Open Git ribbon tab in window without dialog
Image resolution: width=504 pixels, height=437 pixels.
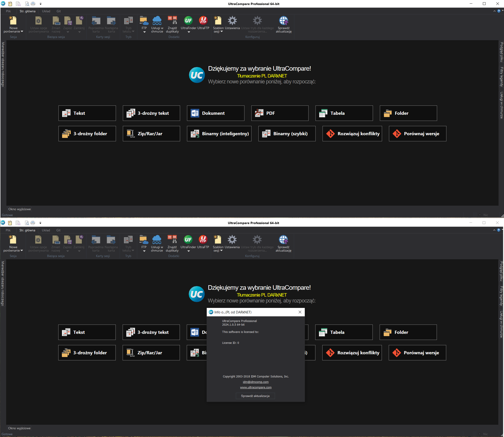(x=59, y=11)
